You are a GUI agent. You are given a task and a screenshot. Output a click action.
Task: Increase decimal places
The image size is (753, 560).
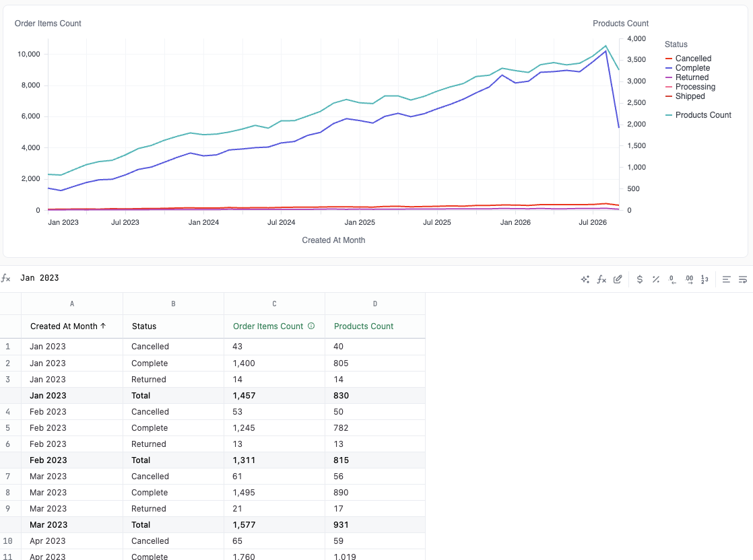click(x=689, y=279)
